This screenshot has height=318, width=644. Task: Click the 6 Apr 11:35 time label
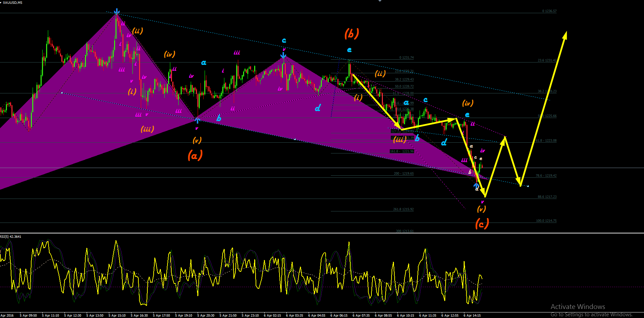click(x=428, y=316)
